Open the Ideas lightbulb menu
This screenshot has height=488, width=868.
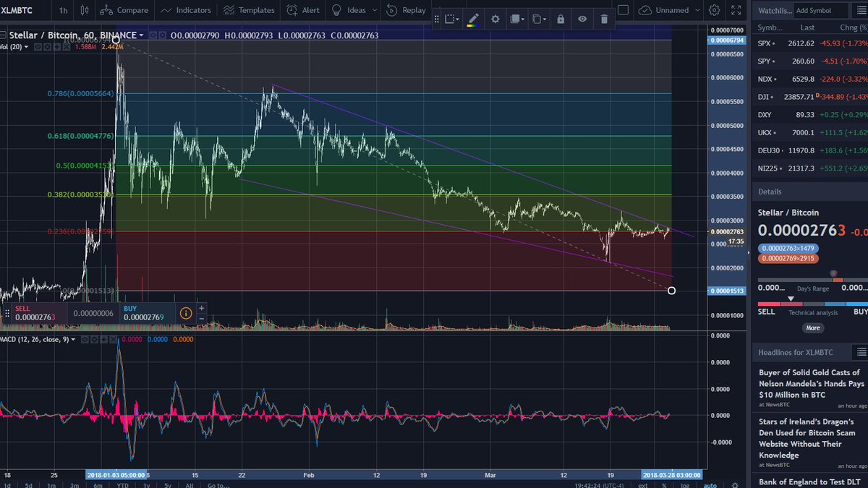click(x=348, y=10)
